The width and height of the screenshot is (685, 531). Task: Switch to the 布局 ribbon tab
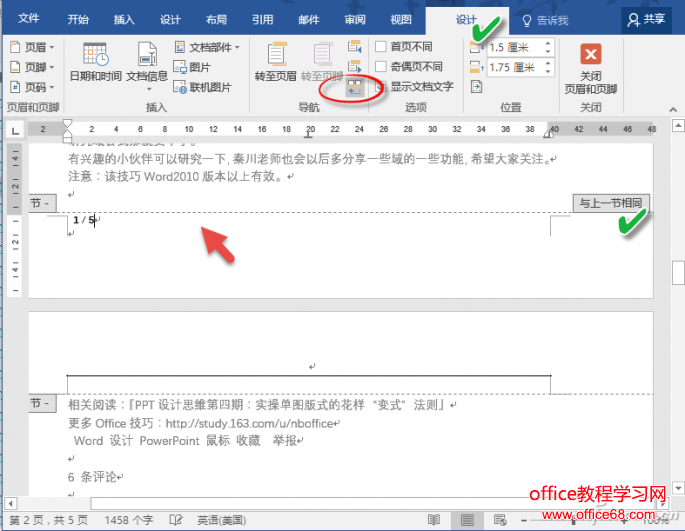(216, 20)
